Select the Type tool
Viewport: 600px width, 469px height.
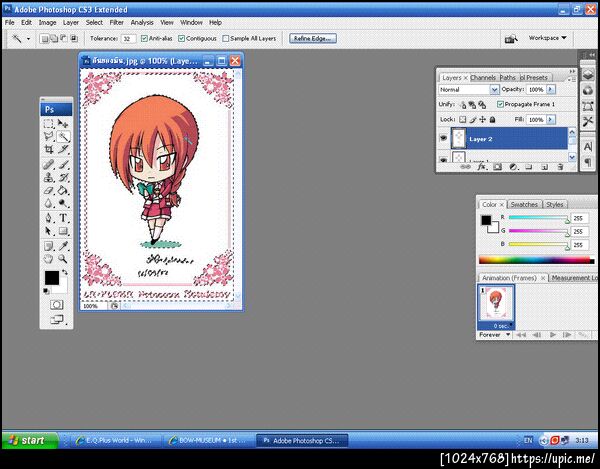pos(63,218)
